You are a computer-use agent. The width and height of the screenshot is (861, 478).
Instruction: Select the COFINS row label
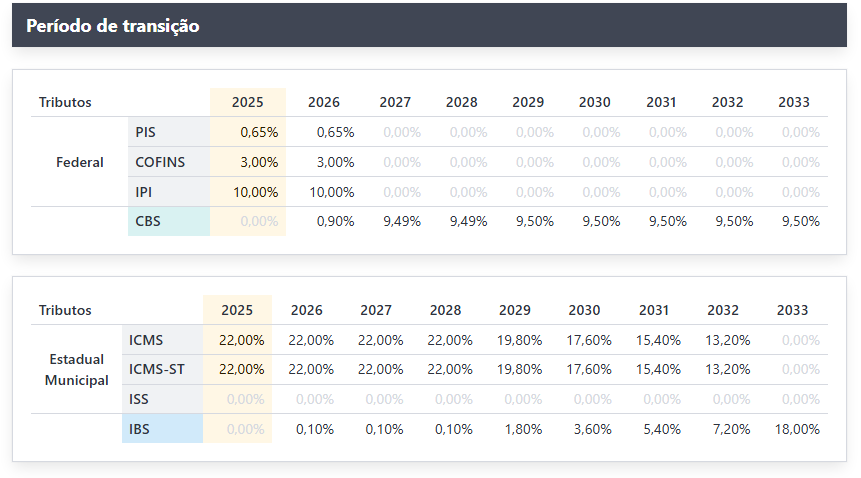tap(160, 162)
